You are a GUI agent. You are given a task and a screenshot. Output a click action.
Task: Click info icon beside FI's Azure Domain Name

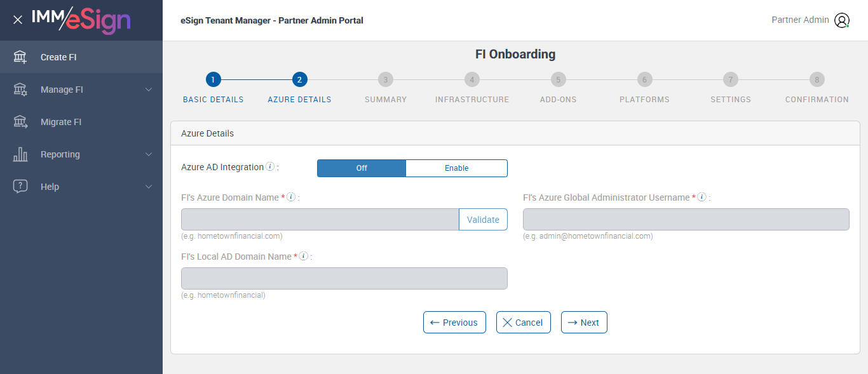click(x=291, y=197)
